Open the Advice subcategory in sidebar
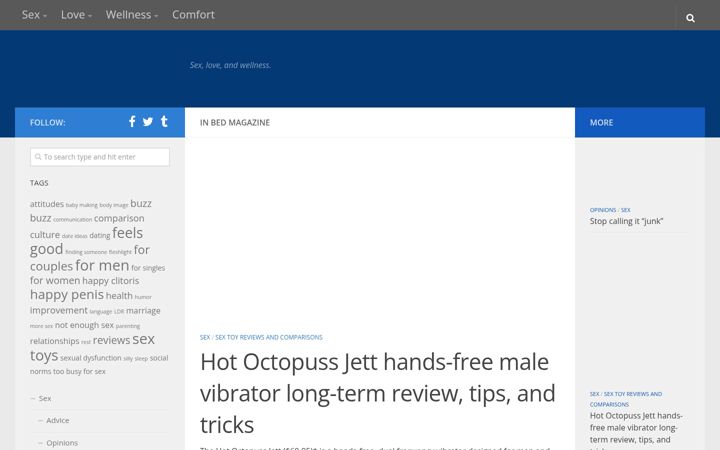The height and width of the screenshot is (450, 720). [57, 420]
